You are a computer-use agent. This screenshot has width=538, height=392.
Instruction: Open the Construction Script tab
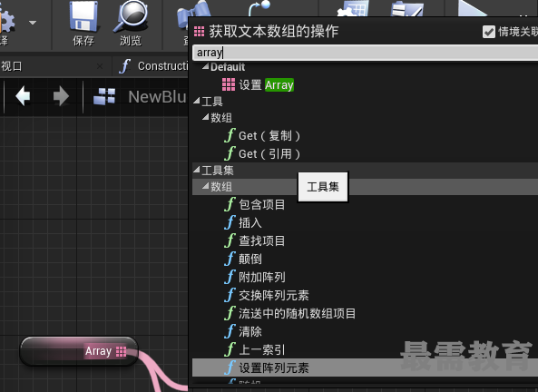154,66
